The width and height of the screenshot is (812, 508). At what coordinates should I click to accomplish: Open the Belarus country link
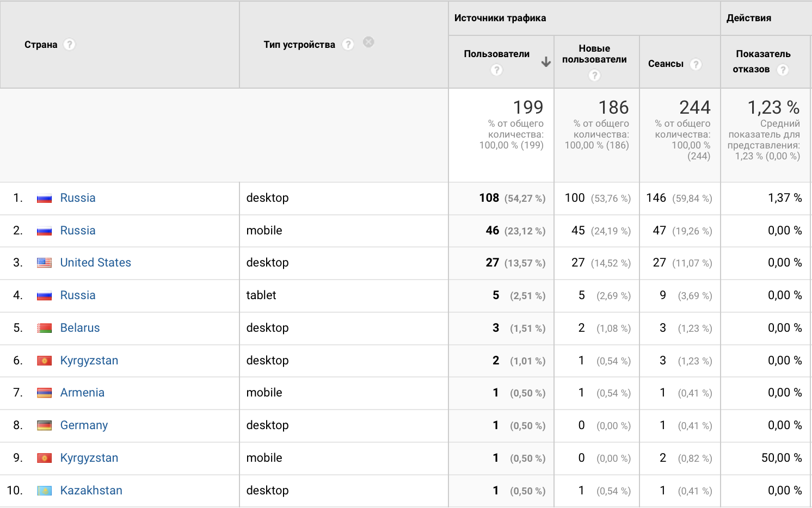(x=80, y=328)
